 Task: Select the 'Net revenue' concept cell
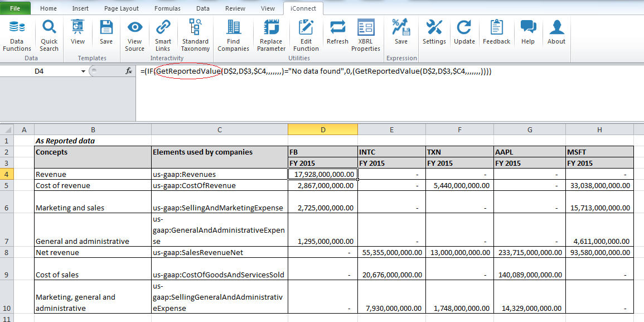(x=93, y=252)
